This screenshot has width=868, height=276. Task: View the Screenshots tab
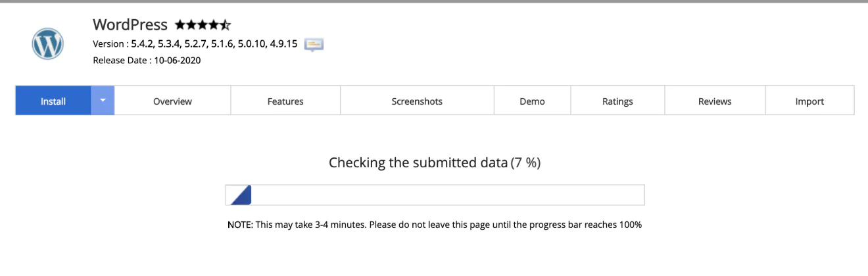(417, 101)
